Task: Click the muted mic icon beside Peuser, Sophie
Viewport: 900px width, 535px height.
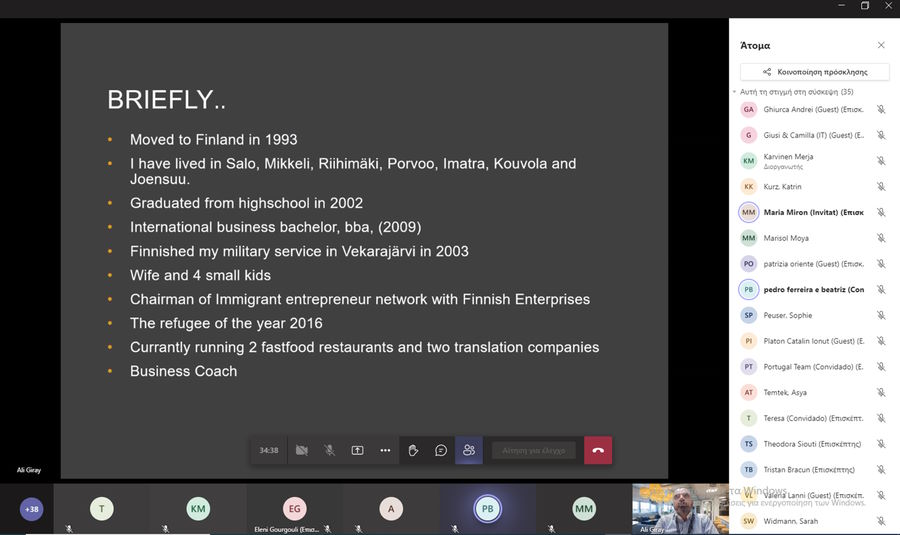Action: 881,315
